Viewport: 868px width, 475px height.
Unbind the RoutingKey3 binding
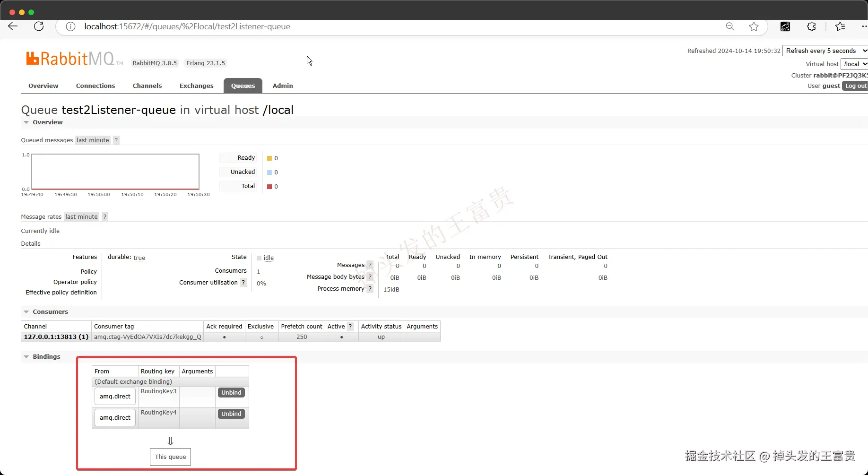click(231, 392)
